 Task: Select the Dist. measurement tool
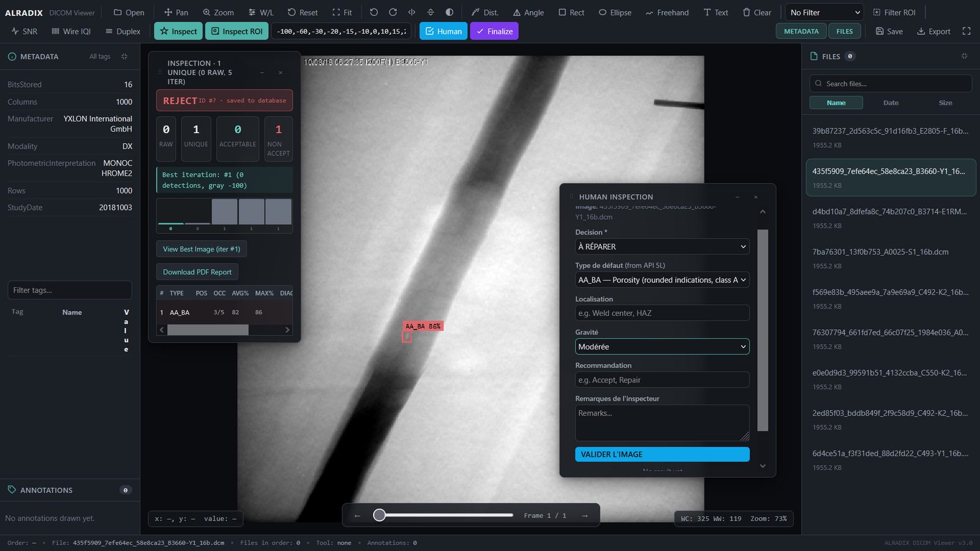click(x=484, y=12)
